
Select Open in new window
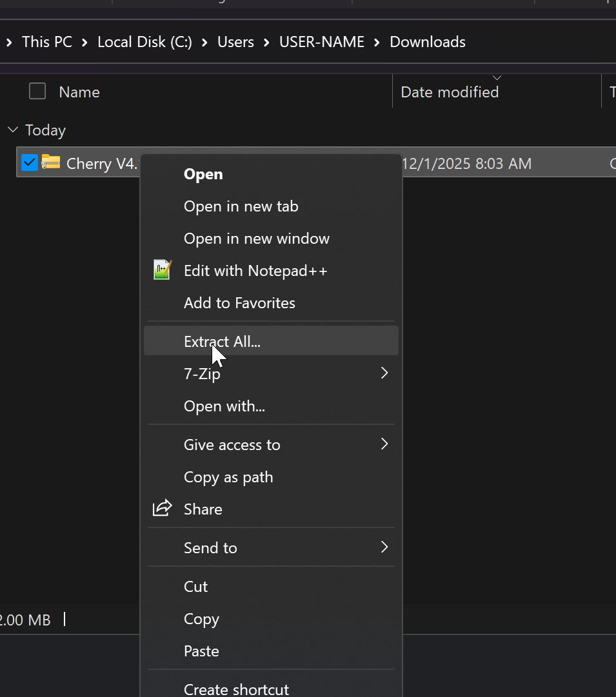point(256,239)
